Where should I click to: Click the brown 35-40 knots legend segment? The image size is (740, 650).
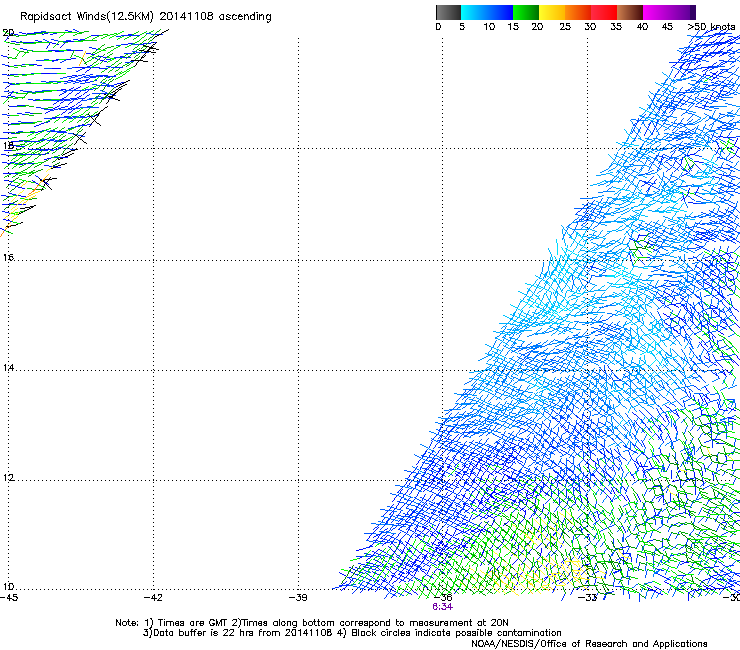[630, 12]
